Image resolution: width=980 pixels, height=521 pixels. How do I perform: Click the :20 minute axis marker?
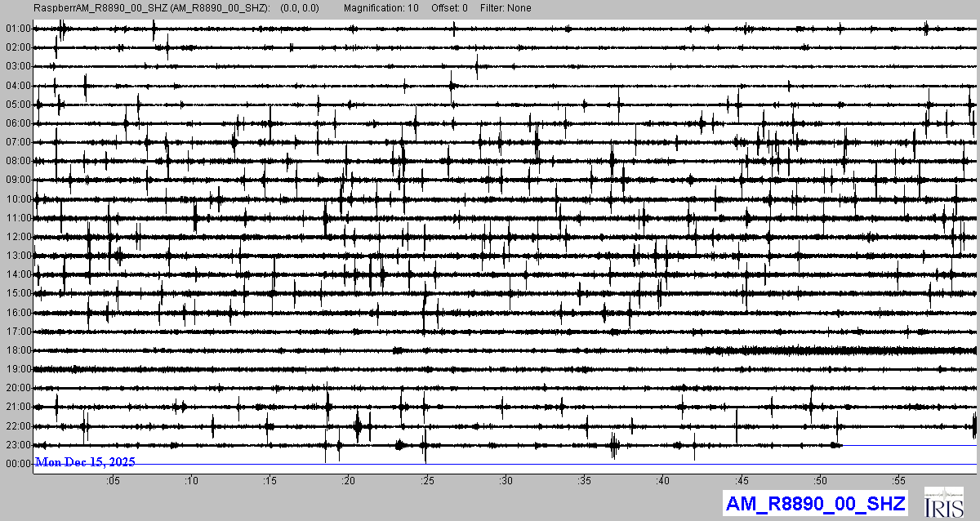click(x=348, y=481)
